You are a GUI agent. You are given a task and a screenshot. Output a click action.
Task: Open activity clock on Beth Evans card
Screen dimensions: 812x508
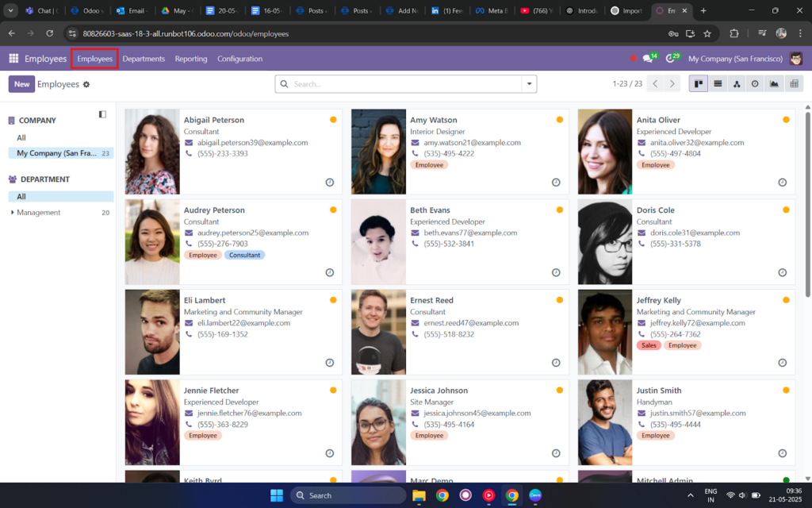(x=556, y=273)
